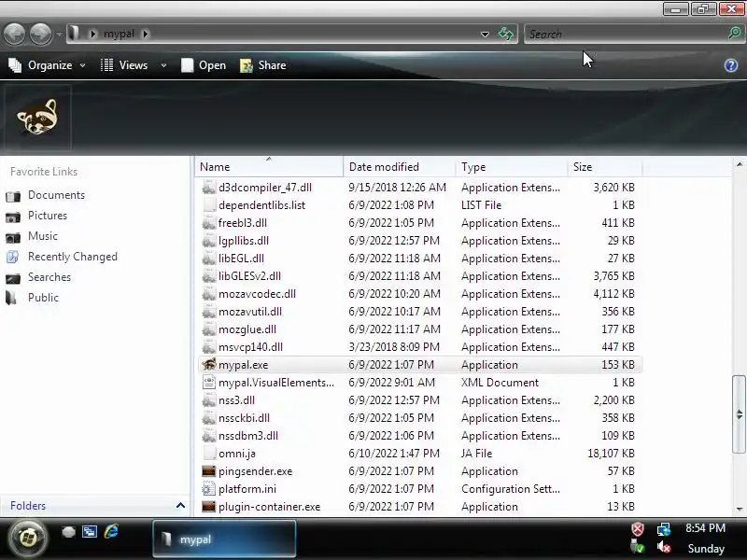Expand the Folders pane chevron
Viewport: 747px width, 560px height.
click(x=180, y=505)
